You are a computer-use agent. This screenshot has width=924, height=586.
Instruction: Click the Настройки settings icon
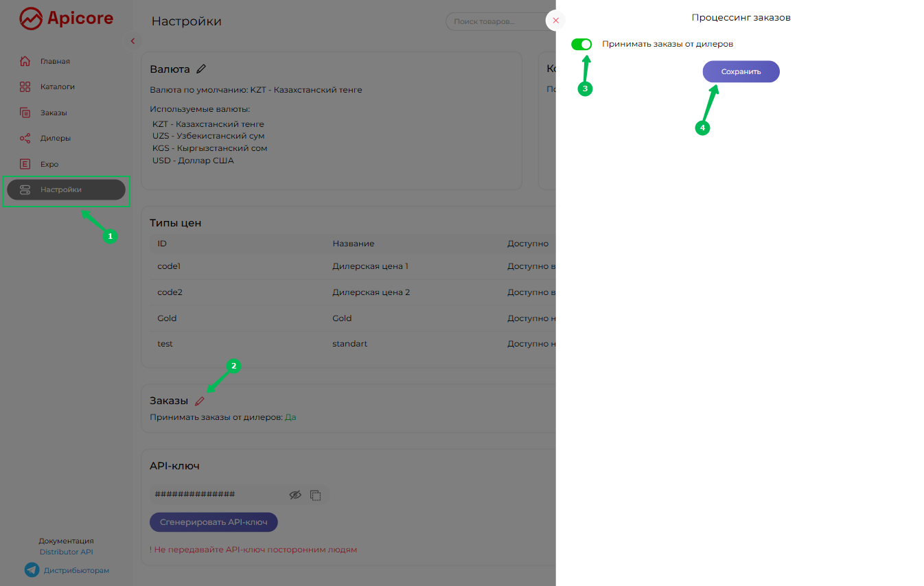tap(25, 189)
